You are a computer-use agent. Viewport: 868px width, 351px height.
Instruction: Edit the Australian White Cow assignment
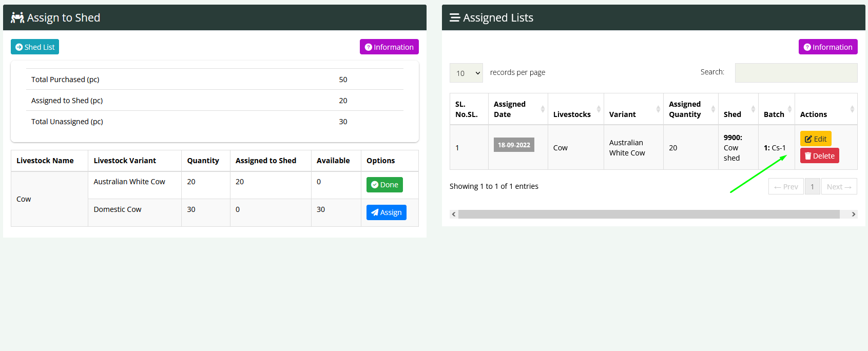[x=815, y=139]
